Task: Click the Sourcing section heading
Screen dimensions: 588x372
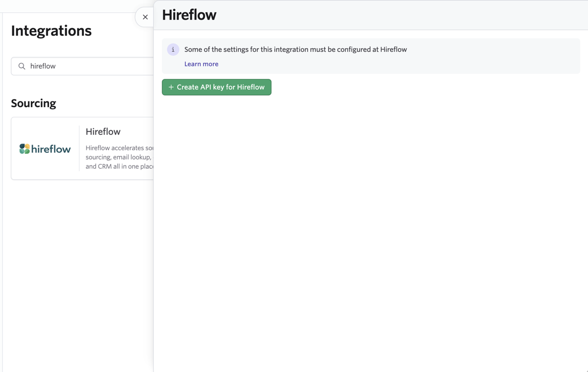Action: click(33, 103)
